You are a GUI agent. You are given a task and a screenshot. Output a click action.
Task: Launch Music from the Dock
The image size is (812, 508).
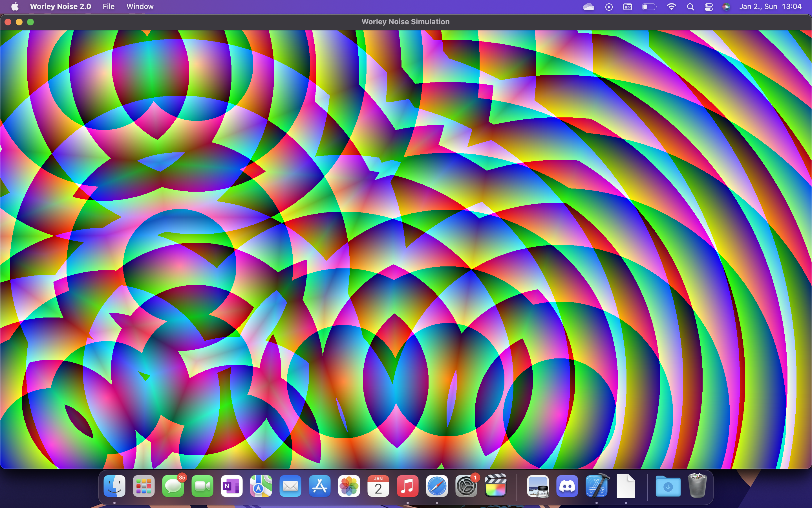(408, 486)
